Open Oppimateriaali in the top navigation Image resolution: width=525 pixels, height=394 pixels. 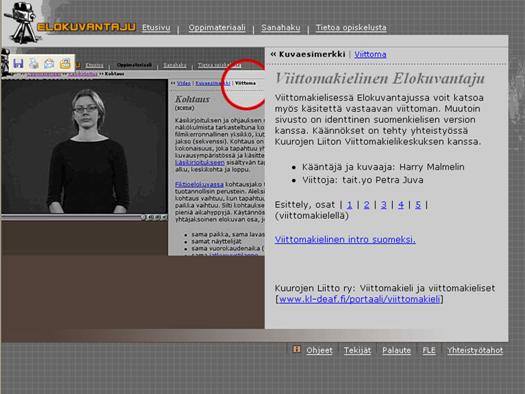pos(217,28)
